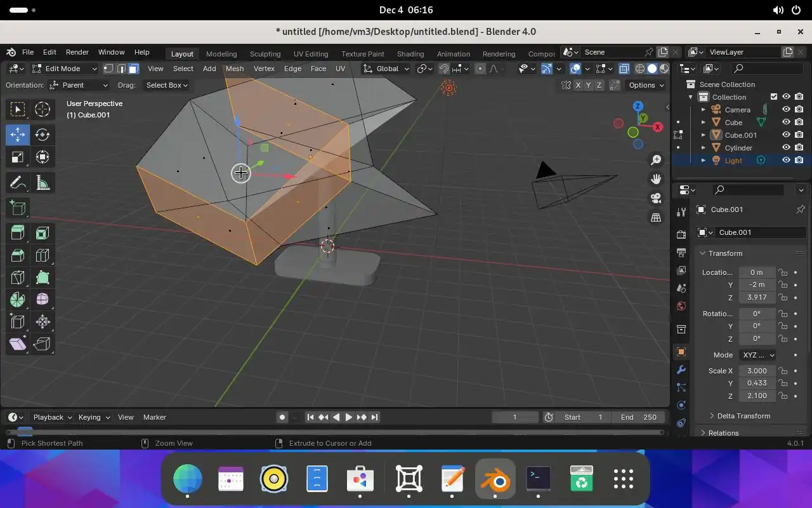Open the Options dropdown
The width and height of the screenshot is (812, 508).
tap(646, 85)
